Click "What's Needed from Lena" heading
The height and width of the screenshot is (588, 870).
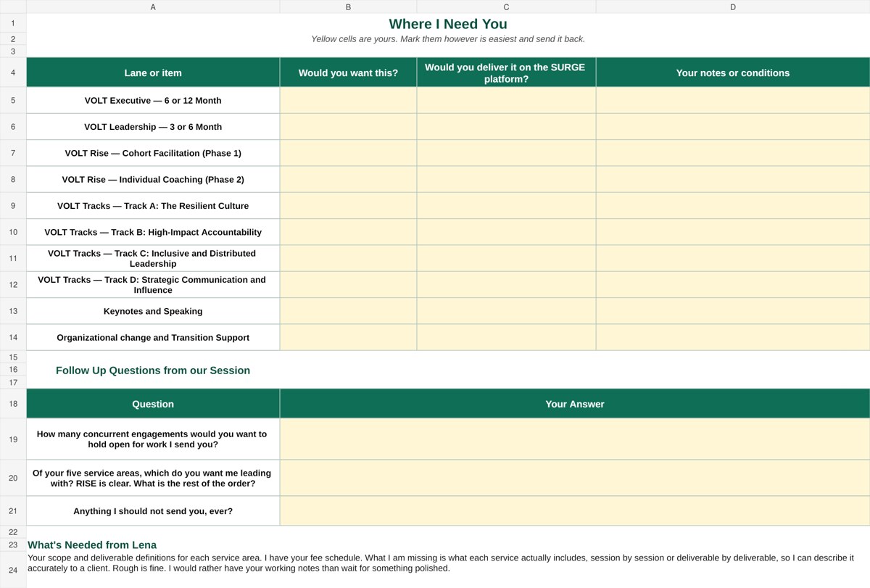(x=92, y=545)
